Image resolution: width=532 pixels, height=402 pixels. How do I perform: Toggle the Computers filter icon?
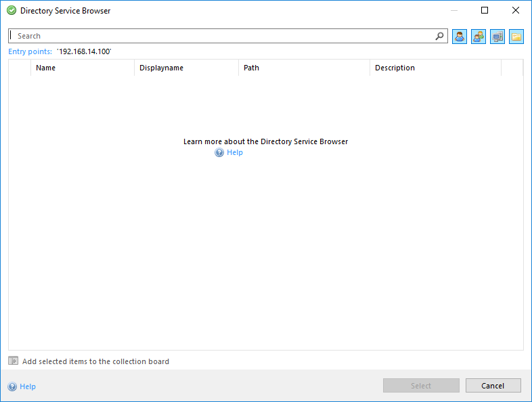497,37
